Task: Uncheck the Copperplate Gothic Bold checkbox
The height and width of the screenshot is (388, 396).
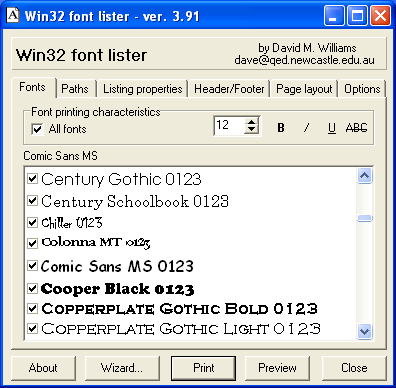Action: pyautogui.click(x=32, y=309)
